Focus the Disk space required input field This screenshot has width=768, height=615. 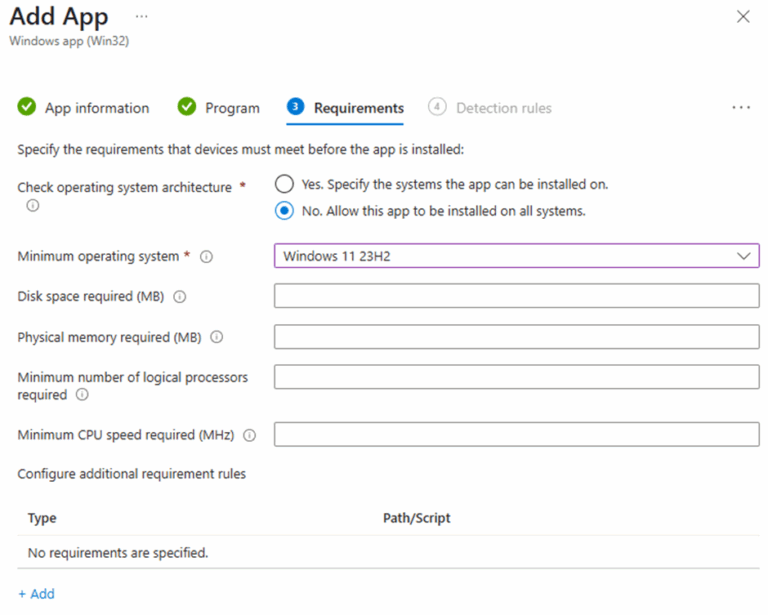tap(517, 296)
